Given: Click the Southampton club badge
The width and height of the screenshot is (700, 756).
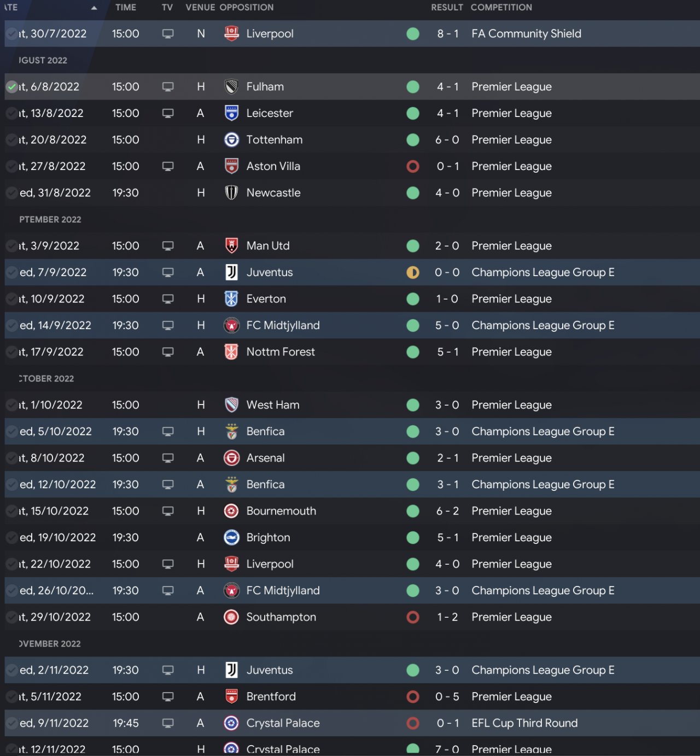Looking at the screenshot, I should coord(231,617).
